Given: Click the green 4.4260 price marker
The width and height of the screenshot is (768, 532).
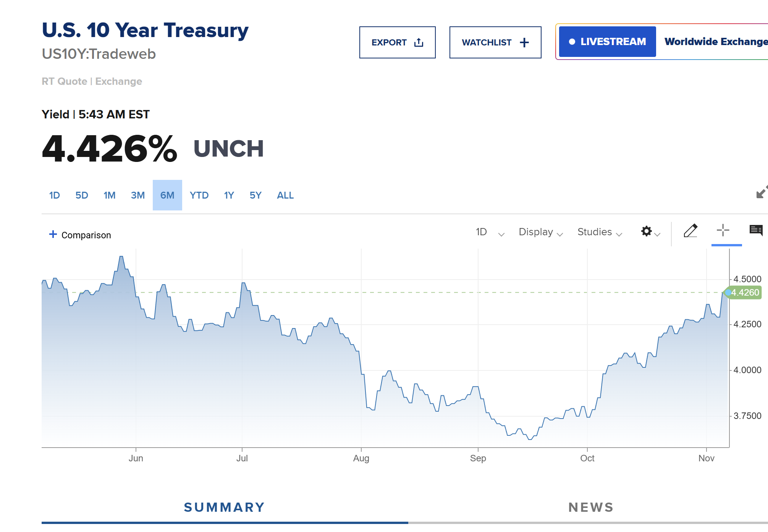Looking at the screenshot, I should [x=744, y=293].
